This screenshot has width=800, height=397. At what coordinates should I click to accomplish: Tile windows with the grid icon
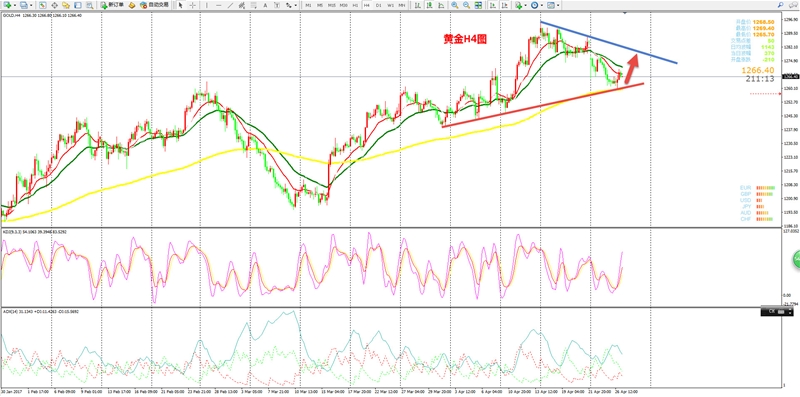478,5
